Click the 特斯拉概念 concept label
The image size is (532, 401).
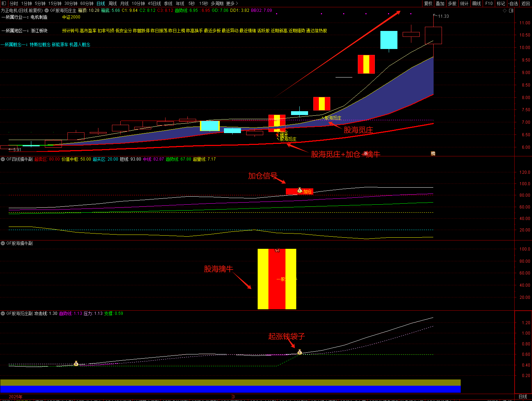click(40, 44)
